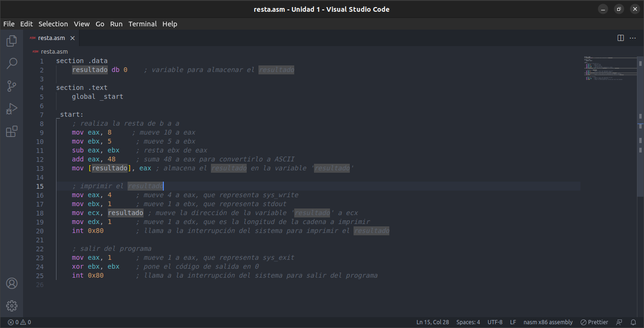Click 'int 0x80' on line 20
Screen dimensions: 644x328
(88, 231)
